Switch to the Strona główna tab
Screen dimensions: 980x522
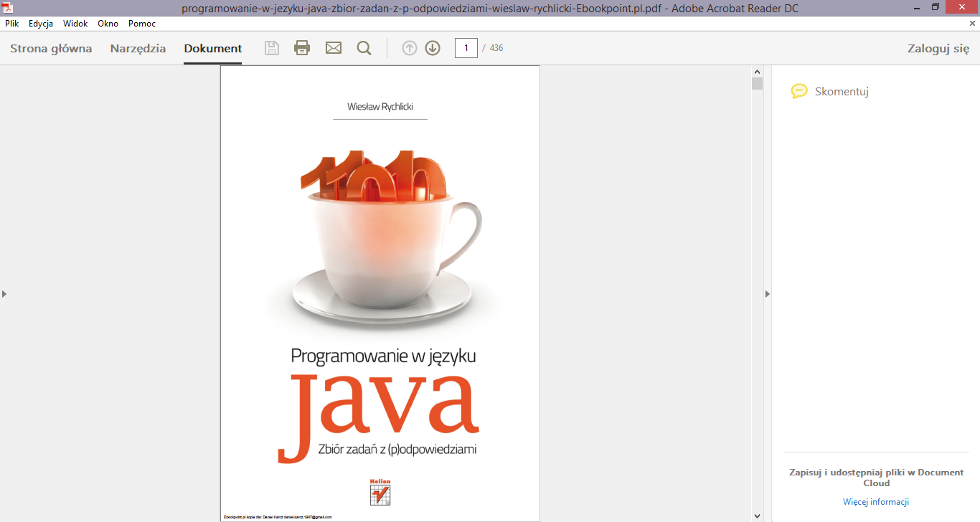(51, 49)
